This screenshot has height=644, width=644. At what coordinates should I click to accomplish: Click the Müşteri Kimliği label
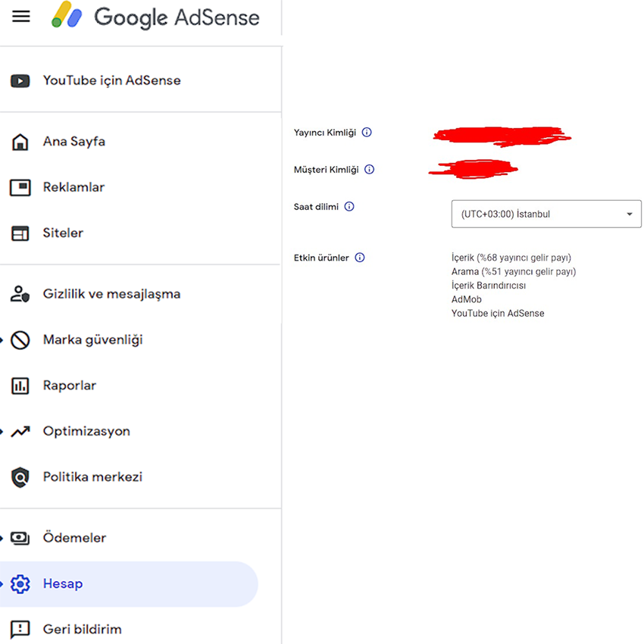[x=326, y=170]
